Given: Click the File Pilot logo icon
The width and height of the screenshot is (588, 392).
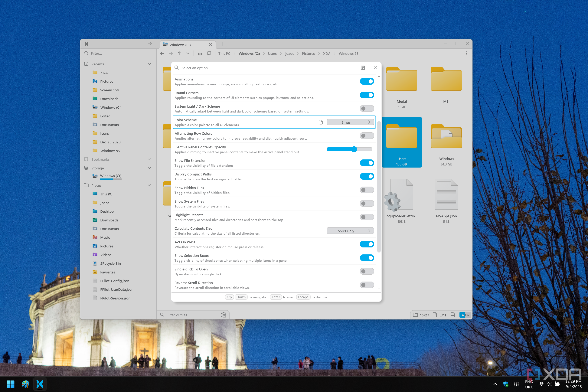Looking at the screenshot, I should [x=87, y=44].
